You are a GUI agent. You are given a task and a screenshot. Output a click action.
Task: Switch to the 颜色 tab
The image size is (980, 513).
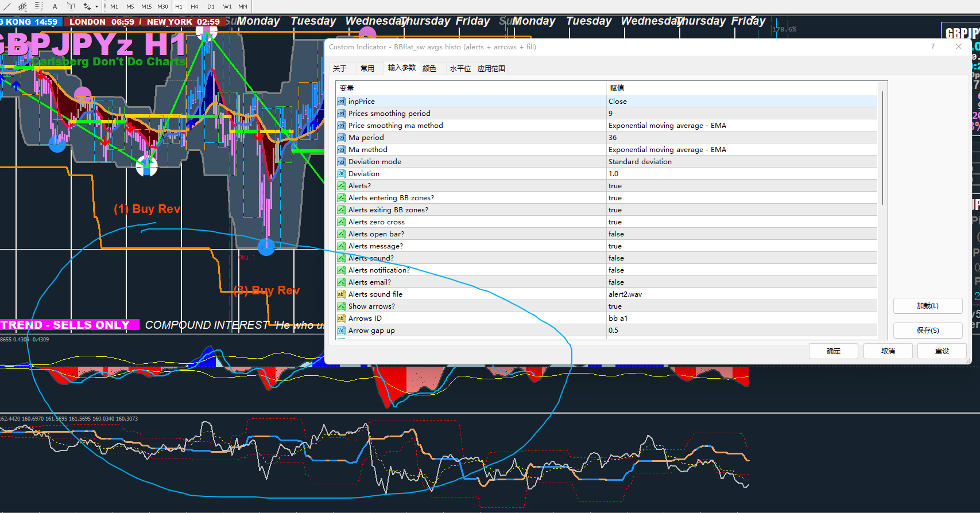pos(429,69)
